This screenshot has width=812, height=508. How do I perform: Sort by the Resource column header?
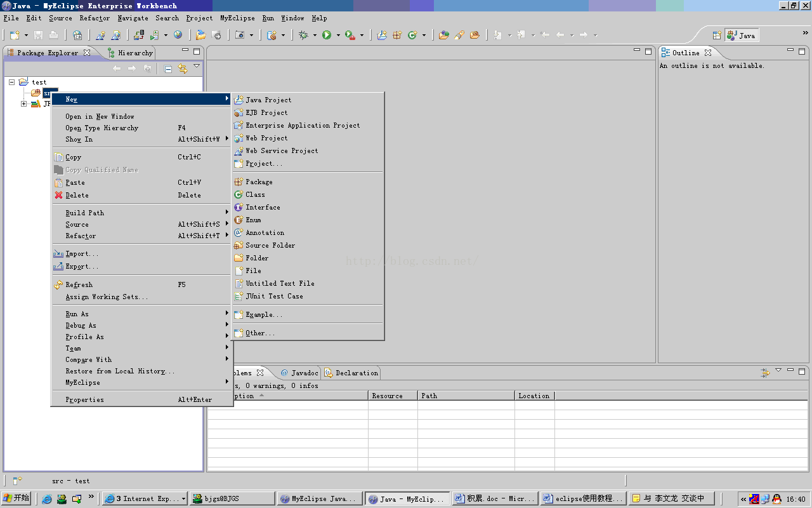[393, 396]
